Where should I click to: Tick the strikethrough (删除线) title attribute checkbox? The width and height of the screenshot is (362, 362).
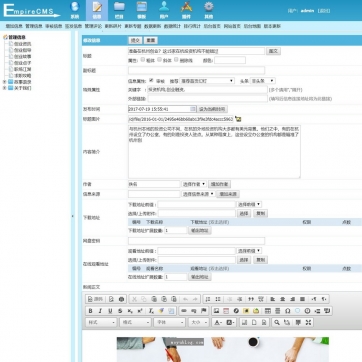point(176,60)
